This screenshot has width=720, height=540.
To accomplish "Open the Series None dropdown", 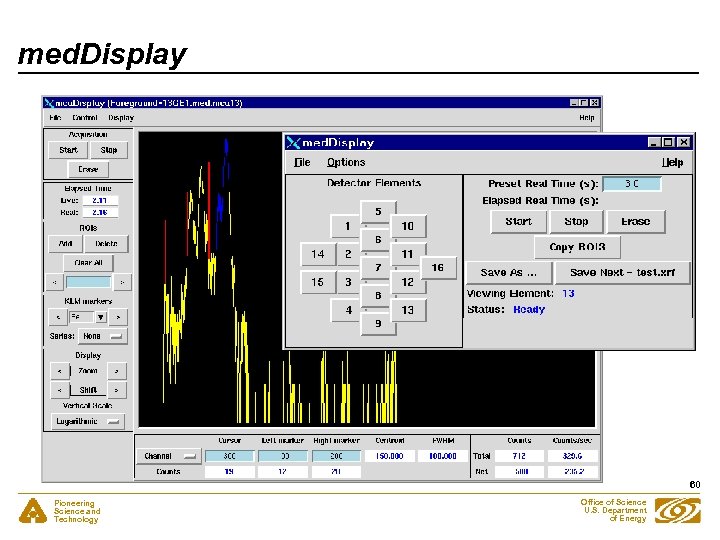I will tap(102, 336).
